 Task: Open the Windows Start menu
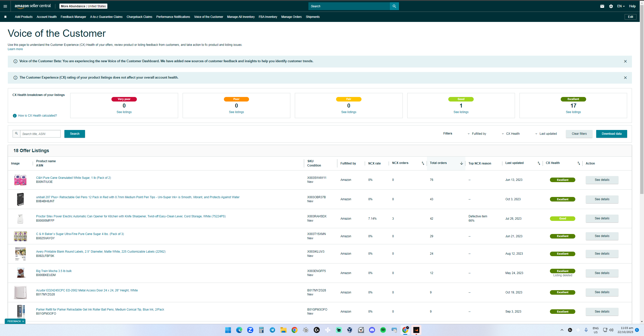228,330
